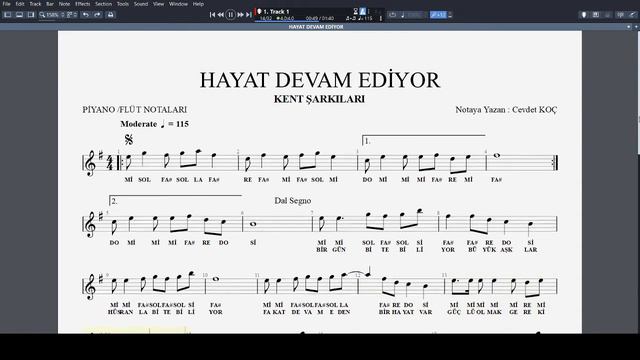Open the Section menu
Image resolution: width=640 pixels, height=360 pixels.
tap(103, 4)
